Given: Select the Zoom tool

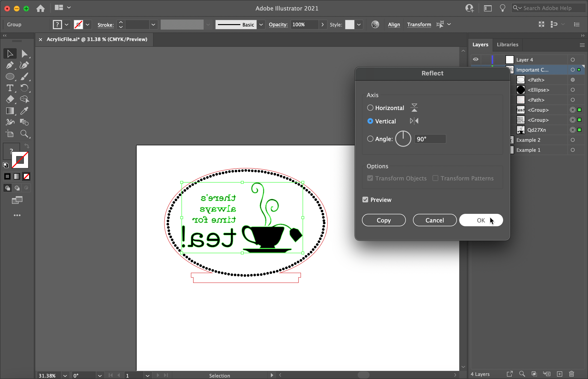Looking at the screenshot, I should [24, 134].
